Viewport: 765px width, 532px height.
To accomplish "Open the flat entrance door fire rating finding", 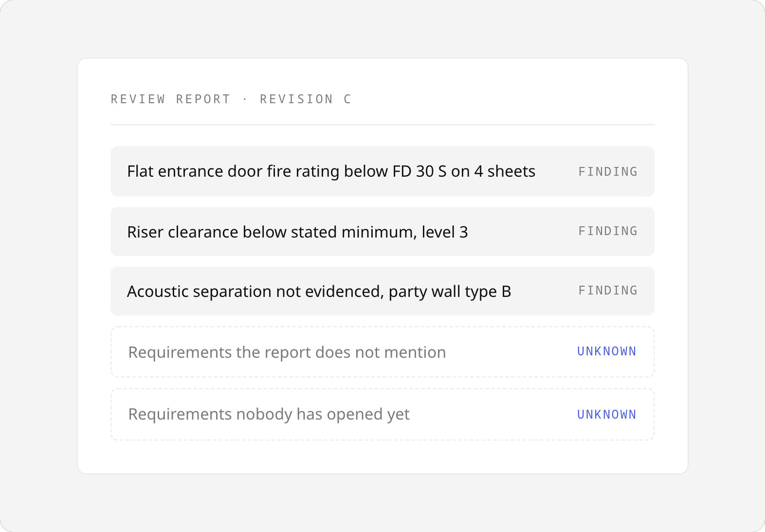I will tap(382, 171).
